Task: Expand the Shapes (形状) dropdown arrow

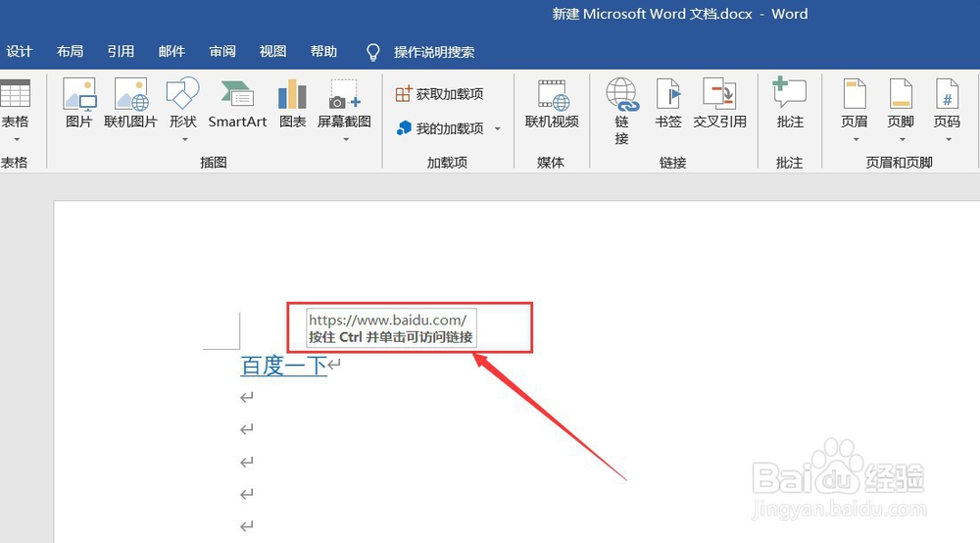Action: click(184, 139)
